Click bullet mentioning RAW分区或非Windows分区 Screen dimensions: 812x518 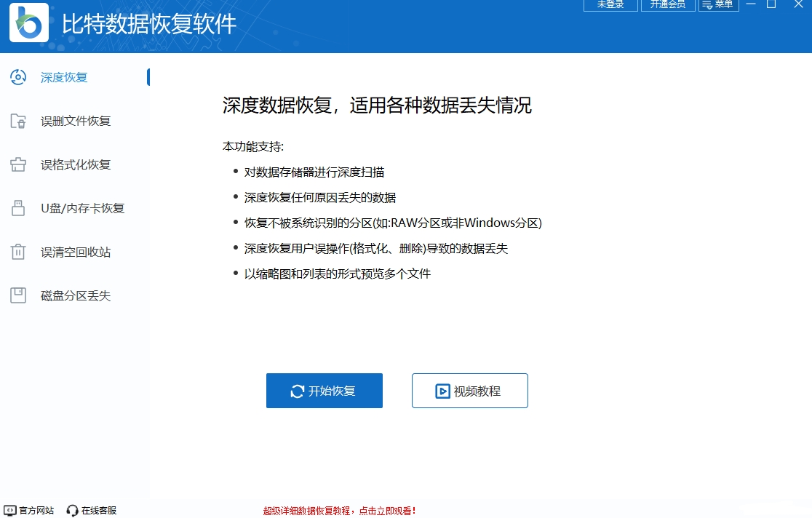pyautogui.click(x=393, y=223)
